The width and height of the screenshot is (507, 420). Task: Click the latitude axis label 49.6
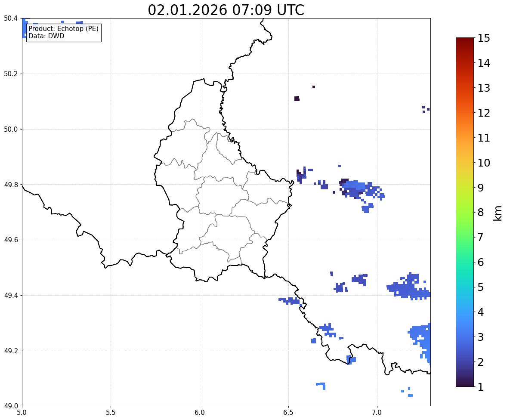11,240
